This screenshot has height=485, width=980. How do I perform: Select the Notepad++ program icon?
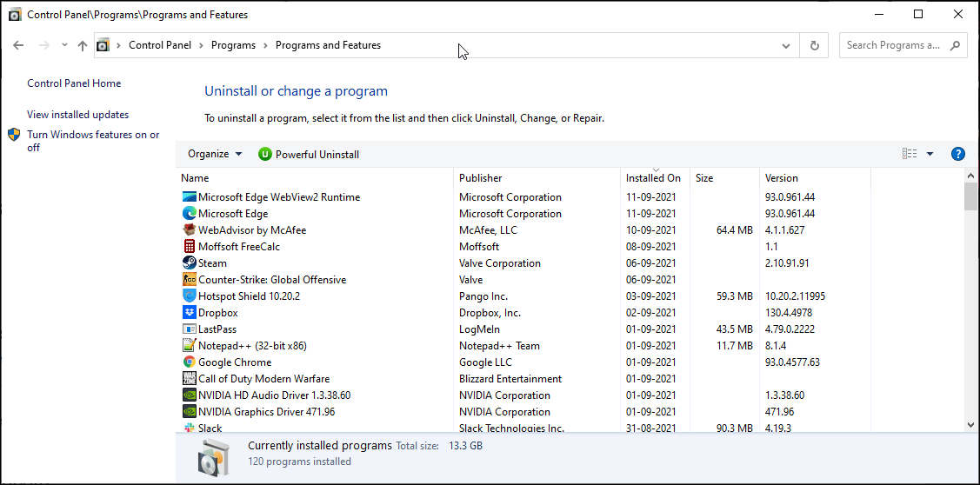189,346
